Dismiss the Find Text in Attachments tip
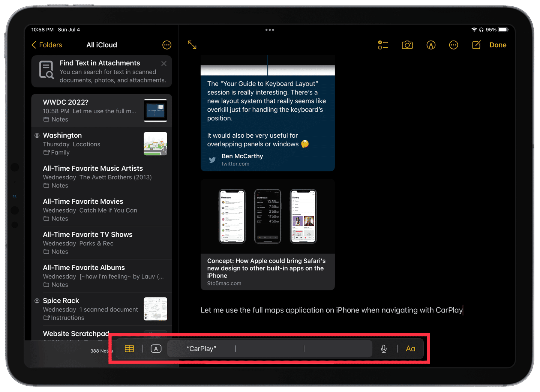This screenshot has height=392, width=540. (x=164, y=63)
